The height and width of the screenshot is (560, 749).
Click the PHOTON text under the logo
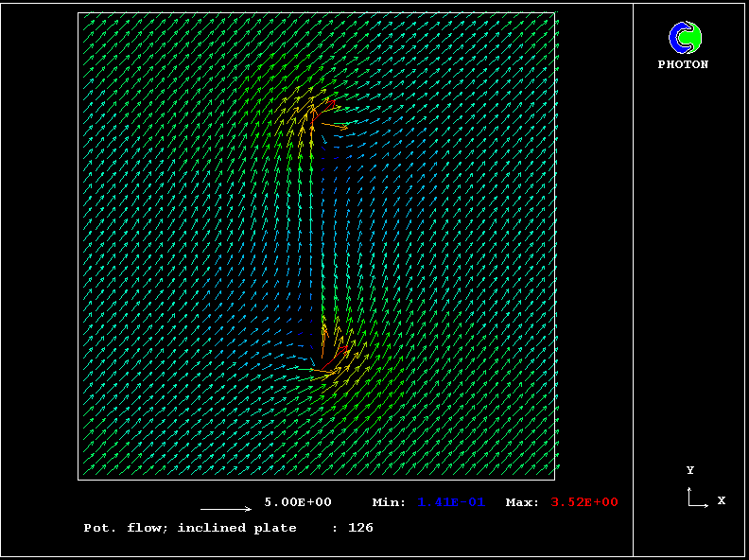click(683, 64)
